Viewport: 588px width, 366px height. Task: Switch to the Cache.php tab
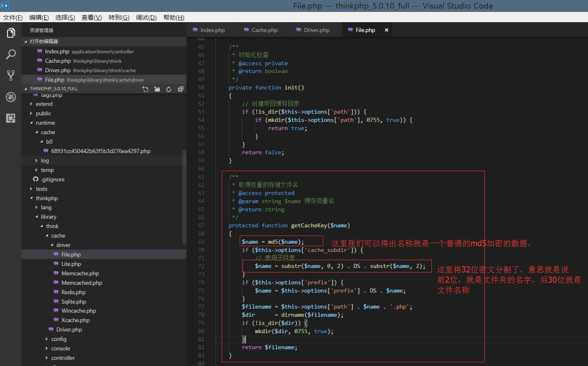264,30
